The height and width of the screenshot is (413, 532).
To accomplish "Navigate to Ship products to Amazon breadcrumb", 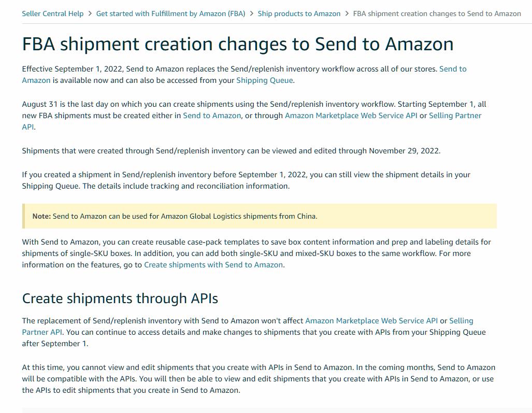I will (299, 13).
